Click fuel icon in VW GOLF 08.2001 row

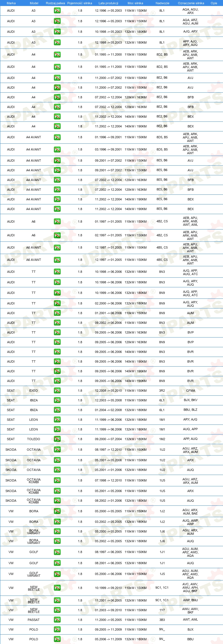[57, 563]
